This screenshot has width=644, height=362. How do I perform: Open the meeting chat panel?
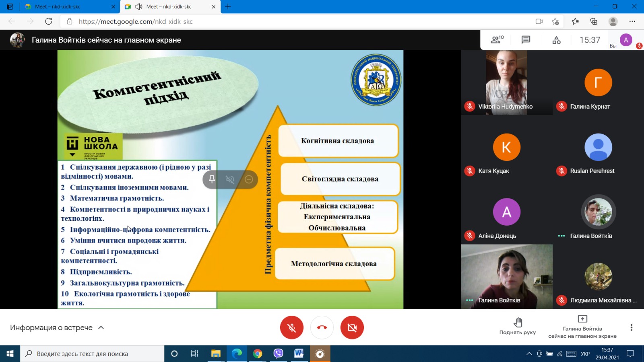(x=526, y=40)
